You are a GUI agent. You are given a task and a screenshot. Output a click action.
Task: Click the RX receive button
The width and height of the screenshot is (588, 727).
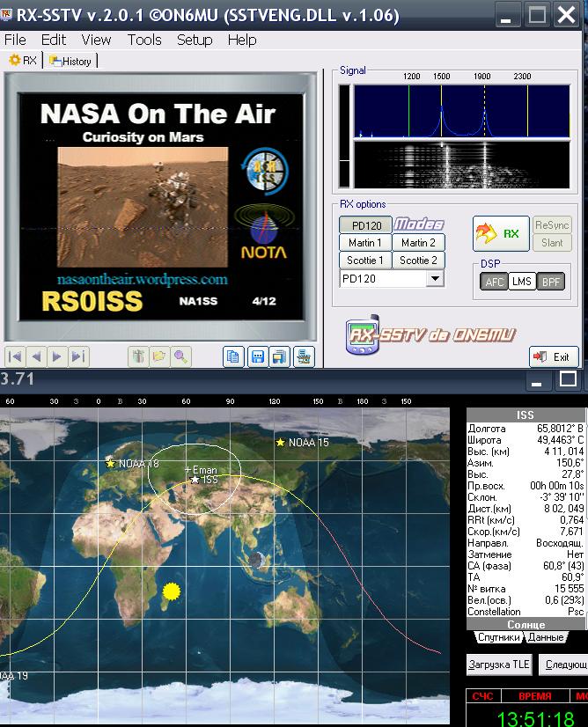tap(501, 233)
